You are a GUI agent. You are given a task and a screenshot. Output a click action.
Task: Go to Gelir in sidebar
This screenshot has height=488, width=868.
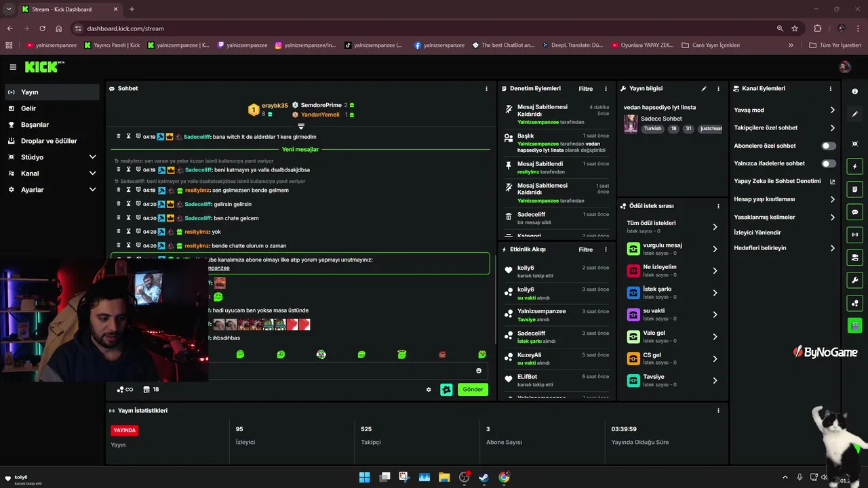tap(53, 108)
